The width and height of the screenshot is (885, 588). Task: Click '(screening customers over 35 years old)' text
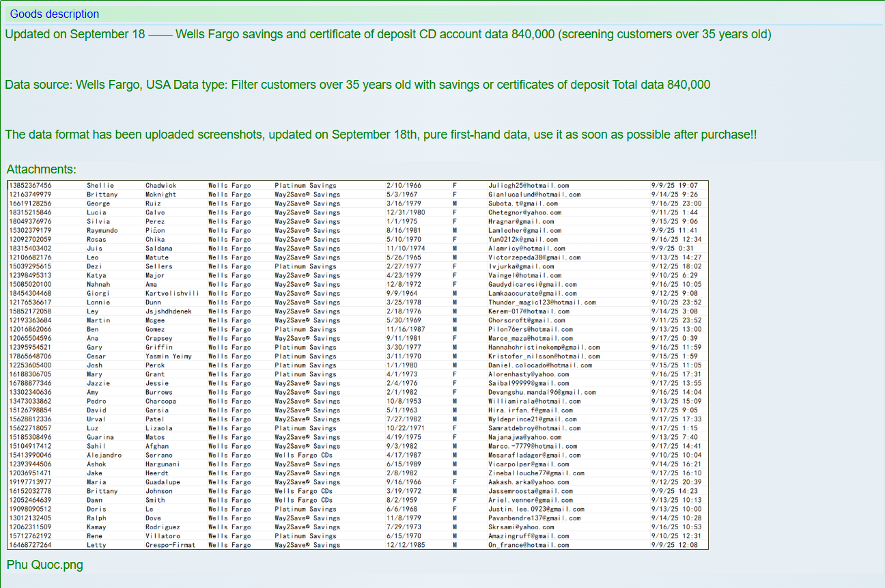(x=664, y=34)
